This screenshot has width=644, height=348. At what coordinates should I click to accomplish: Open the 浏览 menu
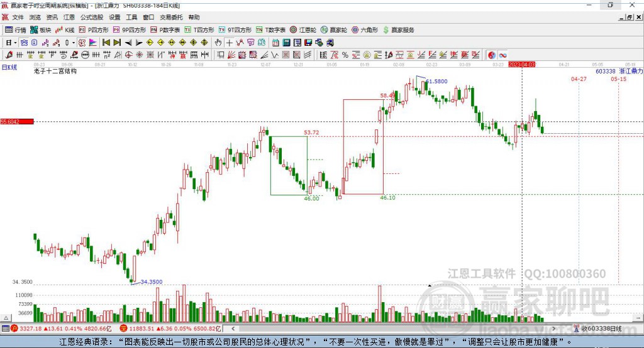point(35,17)
